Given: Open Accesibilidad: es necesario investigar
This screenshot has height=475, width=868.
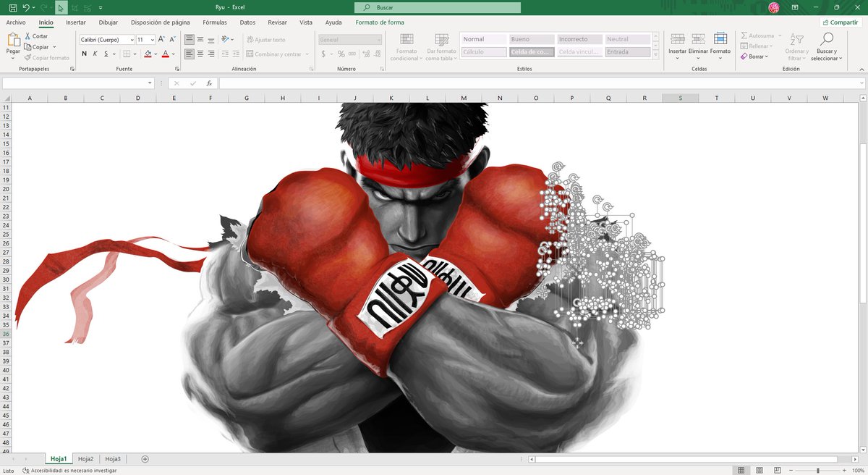Looking at the screenshot, I should click(x=69, y=471).
